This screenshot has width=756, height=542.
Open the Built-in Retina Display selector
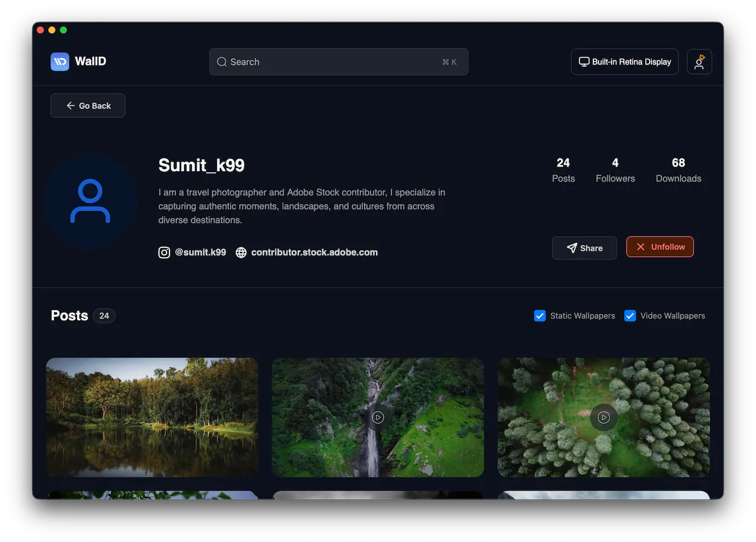click(625, 62)
